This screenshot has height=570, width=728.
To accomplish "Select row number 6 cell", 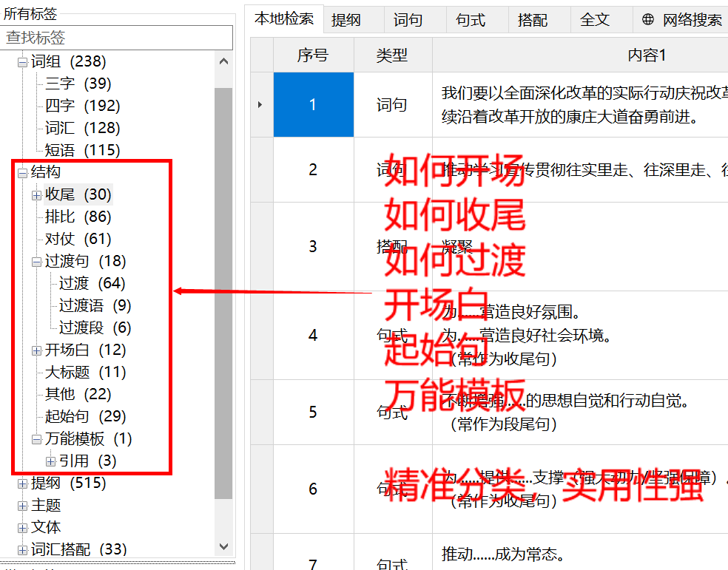I will [314, 489].
